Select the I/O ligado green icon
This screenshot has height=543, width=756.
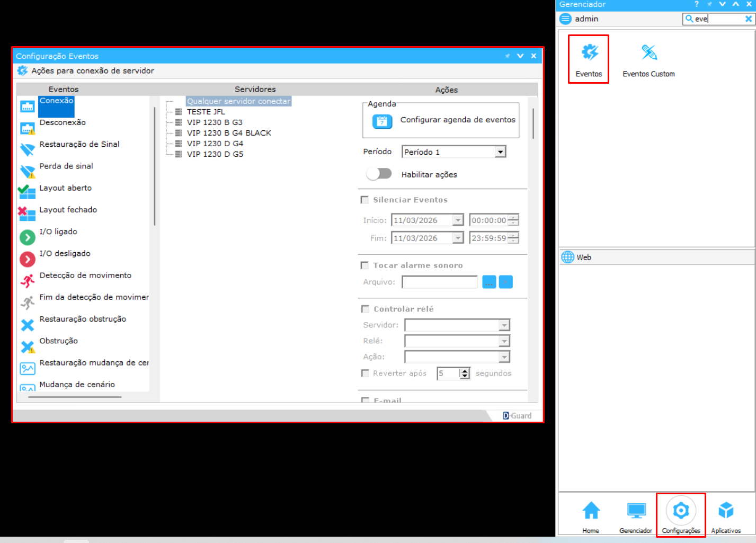27,237
